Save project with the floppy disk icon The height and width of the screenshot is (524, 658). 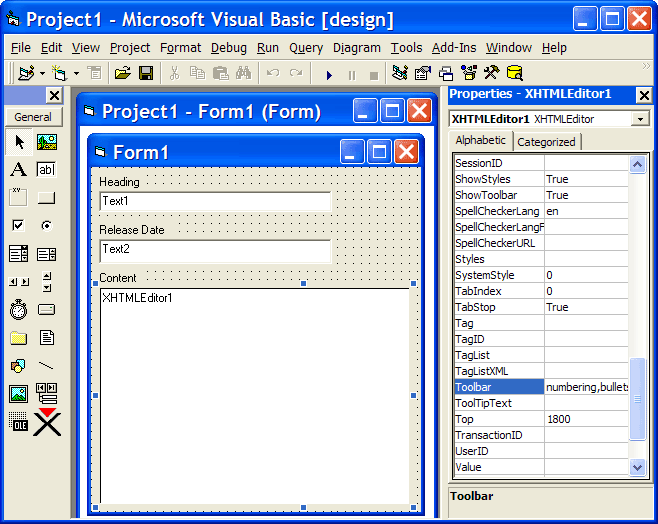(146, 73)
